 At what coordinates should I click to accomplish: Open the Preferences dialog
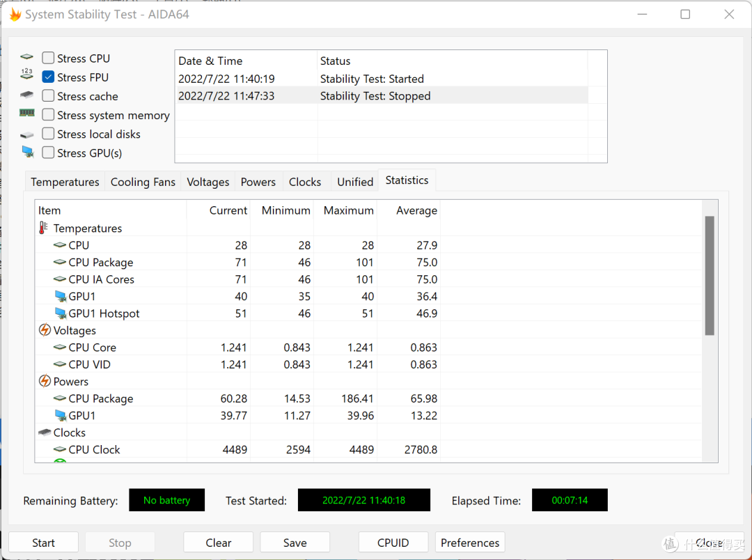[x=470, y=543]
